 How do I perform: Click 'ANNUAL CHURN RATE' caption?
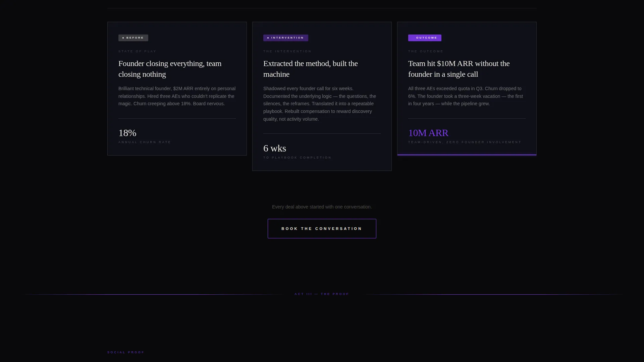tap(145, 142)
